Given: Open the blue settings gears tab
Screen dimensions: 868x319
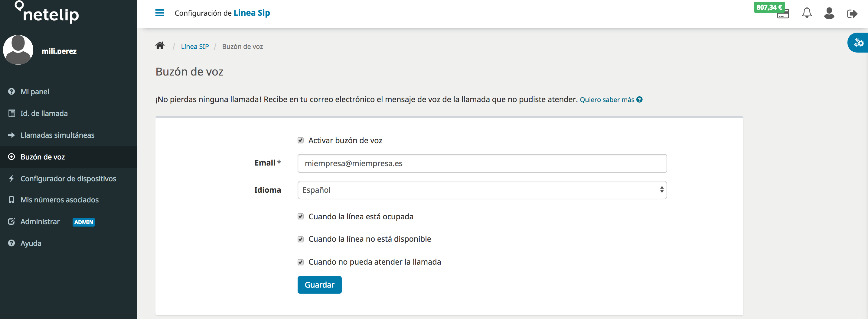Looking at the screenshot, I should [x=859, y=43].
